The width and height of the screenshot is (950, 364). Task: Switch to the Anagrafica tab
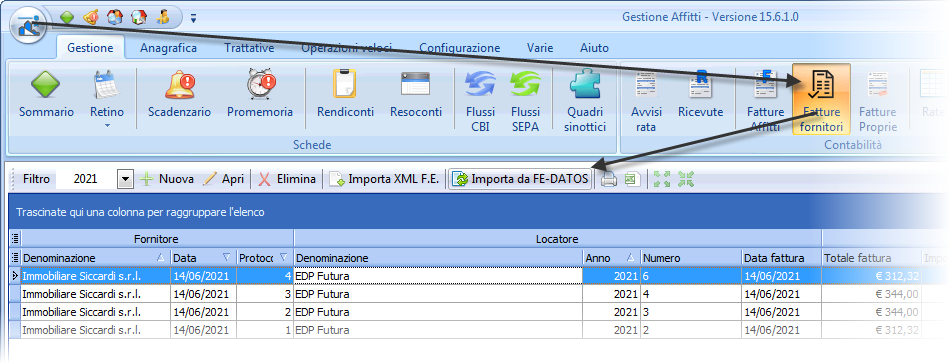click(x=168, y=48)
